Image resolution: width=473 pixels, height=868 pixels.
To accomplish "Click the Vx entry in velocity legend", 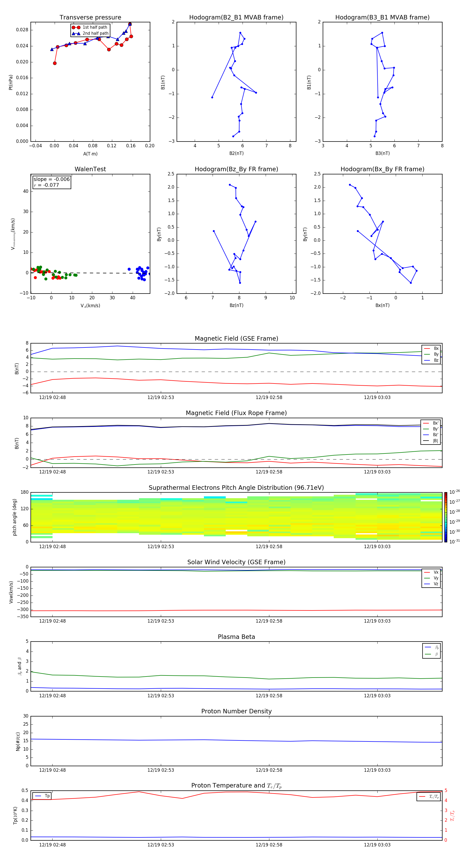I will click(431, 573).
